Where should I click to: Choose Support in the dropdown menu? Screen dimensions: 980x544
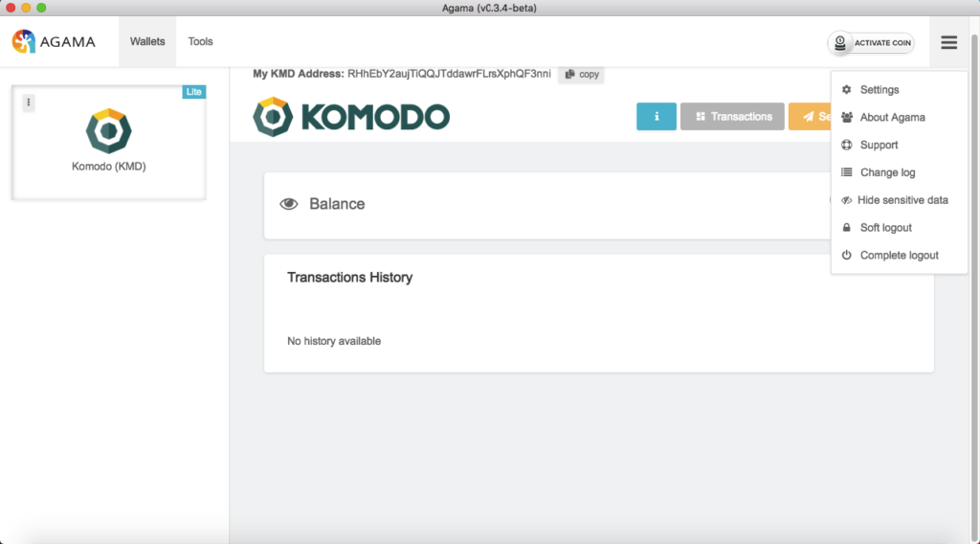tap(899, 145)
